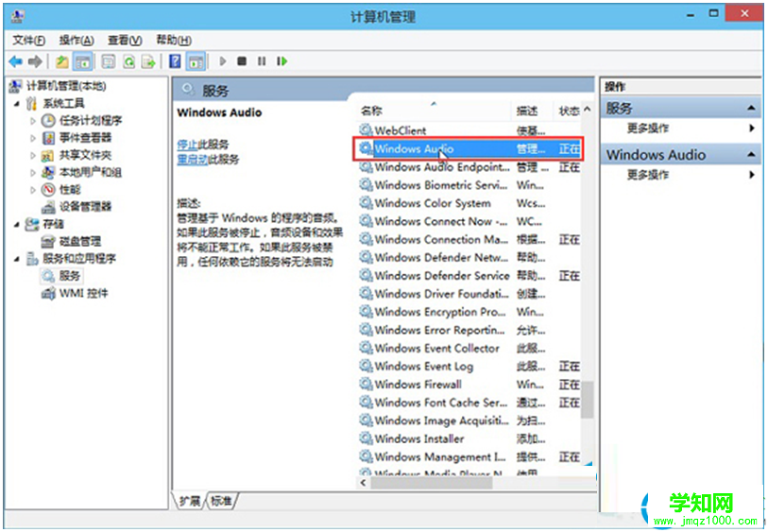Select 事件查看器 tree item
Screen dimensions: 768x532
(85, 138)
